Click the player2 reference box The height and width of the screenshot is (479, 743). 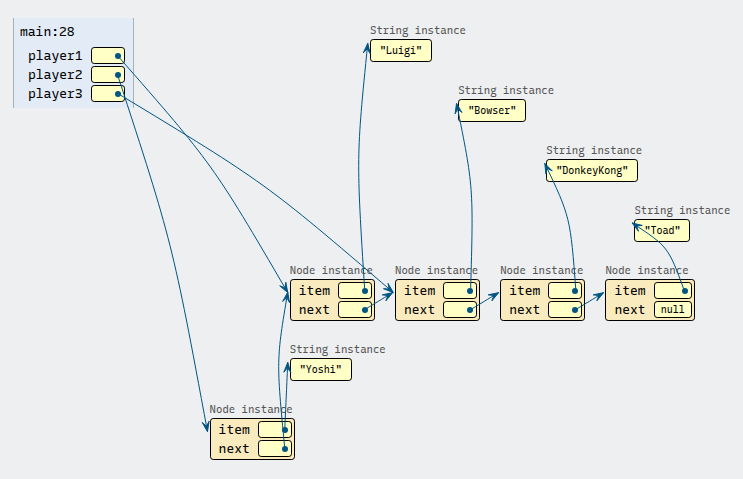point(107,75)
